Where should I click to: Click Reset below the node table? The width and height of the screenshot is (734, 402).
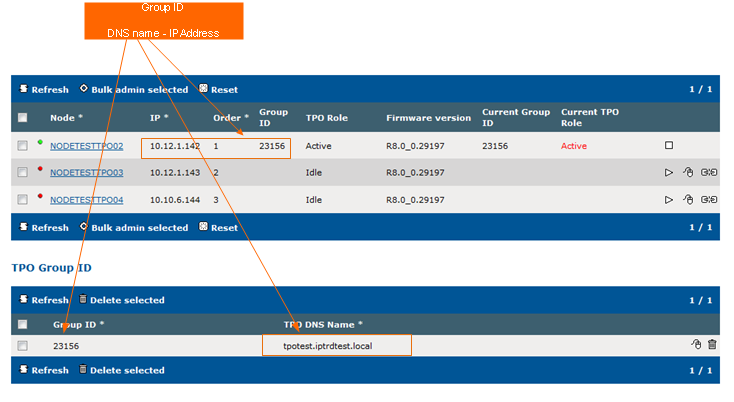[219, 227]
